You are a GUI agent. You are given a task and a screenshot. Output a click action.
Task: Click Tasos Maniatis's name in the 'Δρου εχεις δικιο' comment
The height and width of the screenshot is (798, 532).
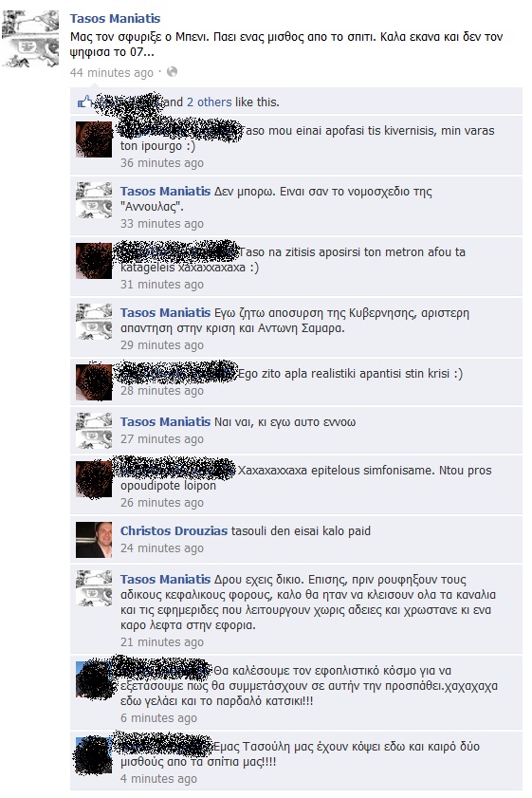[x=165, y=579]
